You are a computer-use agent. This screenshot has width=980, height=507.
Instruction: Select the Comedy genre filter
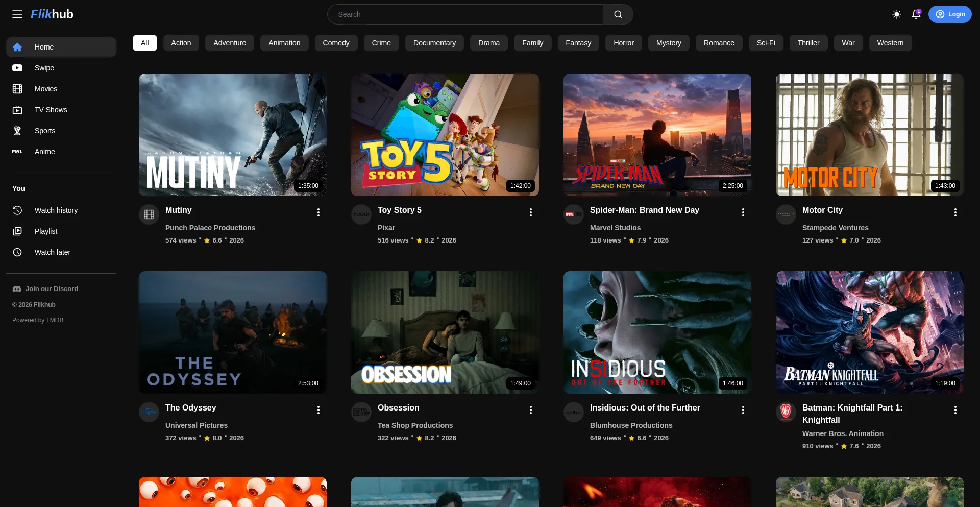[x=336, y=43]
